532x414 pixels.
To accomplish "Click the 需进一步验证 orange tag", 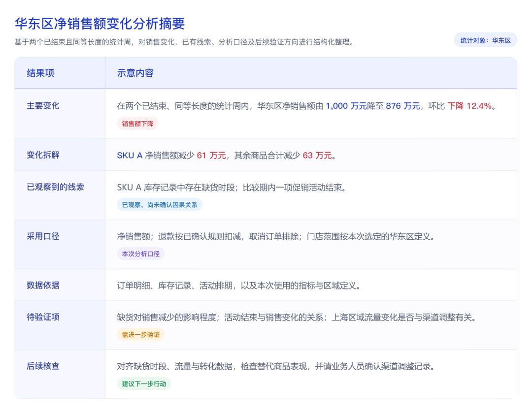I will click(x=141, y=335).
